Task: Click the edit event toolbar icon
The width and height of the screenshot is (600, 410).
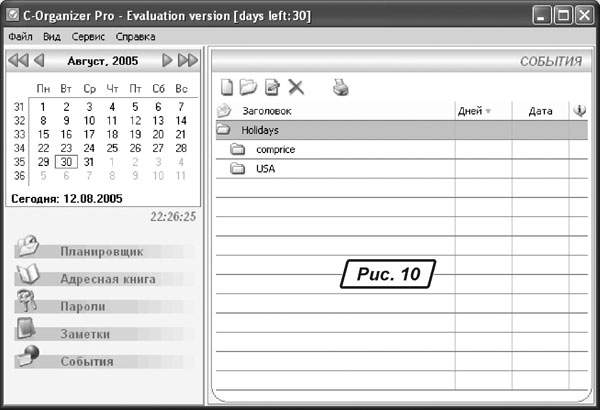Action: [x=272, y=88]
